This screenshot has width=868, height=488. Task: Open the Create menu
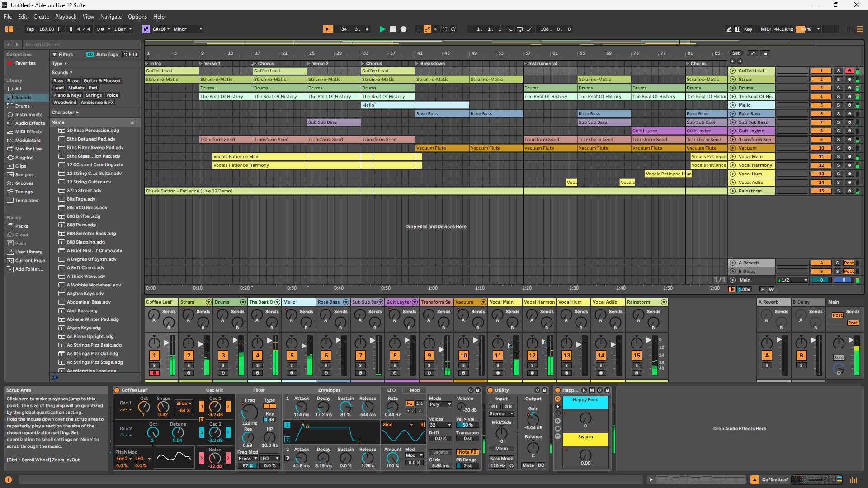coord(41,17)
